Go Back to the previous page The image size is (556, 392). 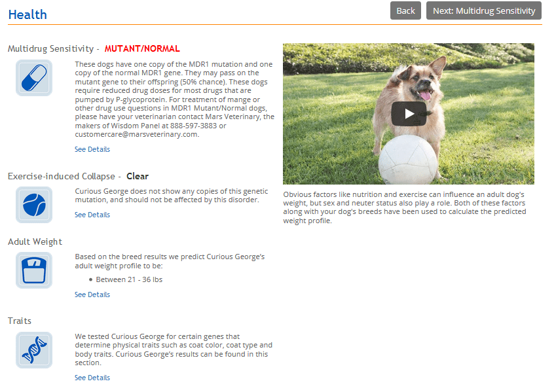(405, 10)
